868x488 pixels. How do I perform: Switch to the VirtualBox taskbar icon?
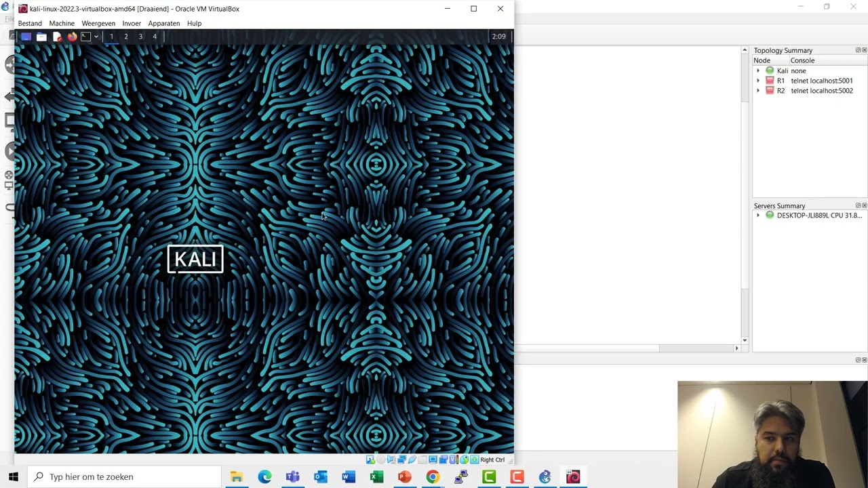click(573, 476)
